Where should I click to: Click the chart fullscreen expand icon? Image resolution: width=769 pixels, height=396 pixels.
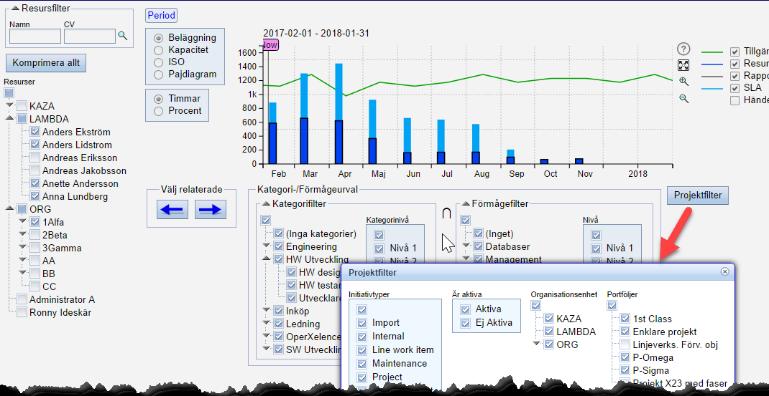point(684,65)
